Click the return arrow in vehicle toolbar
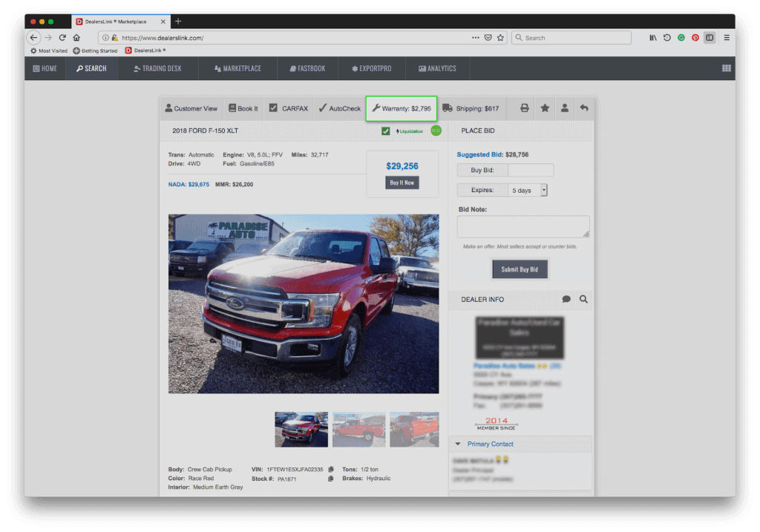Image resolution: width=760 pixels, height=532 pixels. coord(584,108)
